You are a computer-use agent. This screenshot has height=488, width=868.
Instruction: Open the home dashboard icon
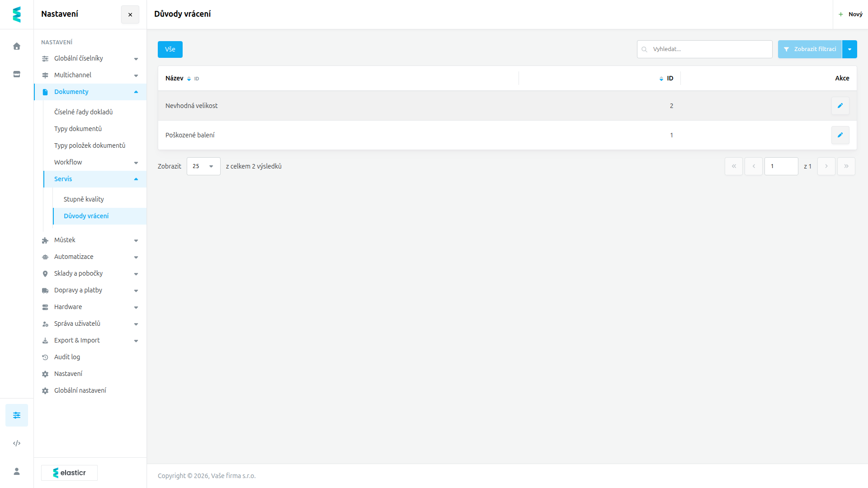(x=17, y=46)
